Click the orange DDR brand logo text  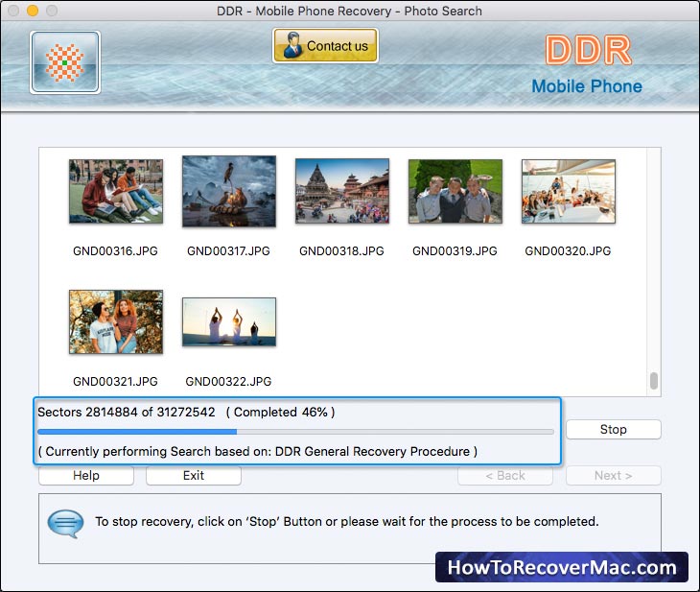pos(589,50)
